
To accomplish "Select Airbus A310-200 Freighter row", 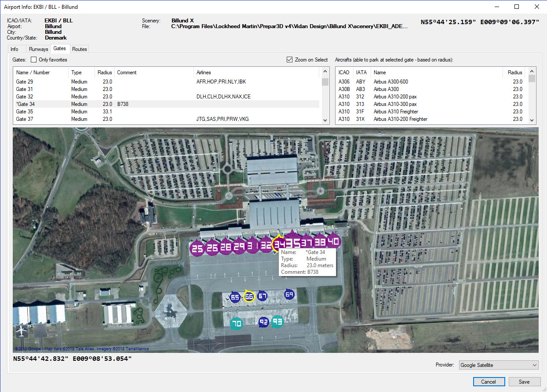I will 431,119.
